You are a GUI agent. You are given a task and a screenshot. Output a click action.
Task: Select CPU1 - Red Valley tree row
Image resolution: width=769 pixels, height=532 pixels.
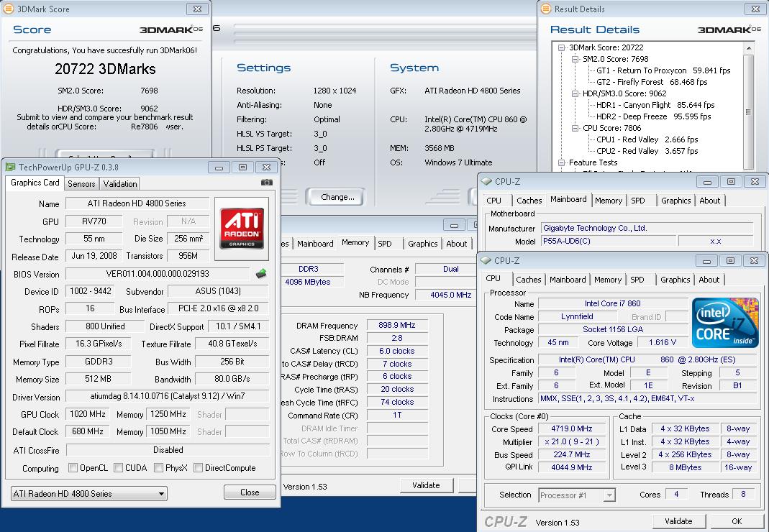click(x=647, y=139)
